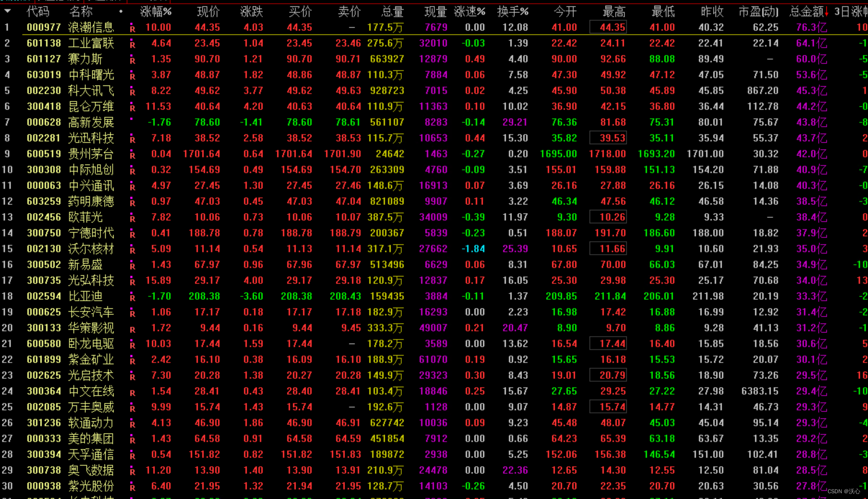Click the boxed 最高 value 11.66
The image size is (868, 499).
coord(608,249)
